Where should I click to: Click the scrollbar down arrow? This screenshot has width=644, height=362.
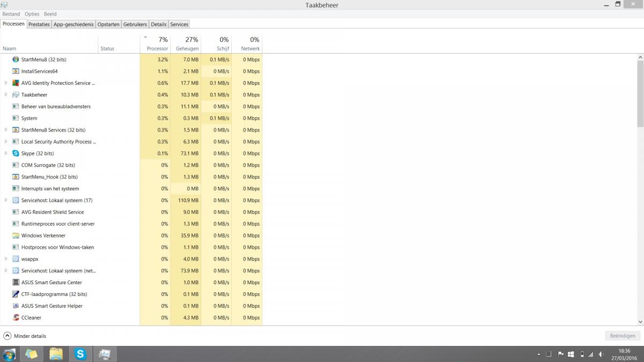point(640,322)
